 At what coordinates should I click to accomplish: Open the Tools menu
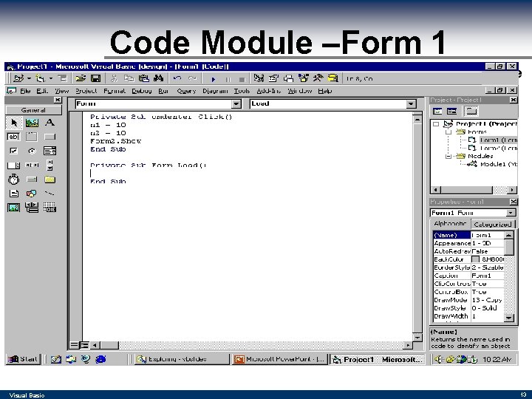tap(242, 91)
